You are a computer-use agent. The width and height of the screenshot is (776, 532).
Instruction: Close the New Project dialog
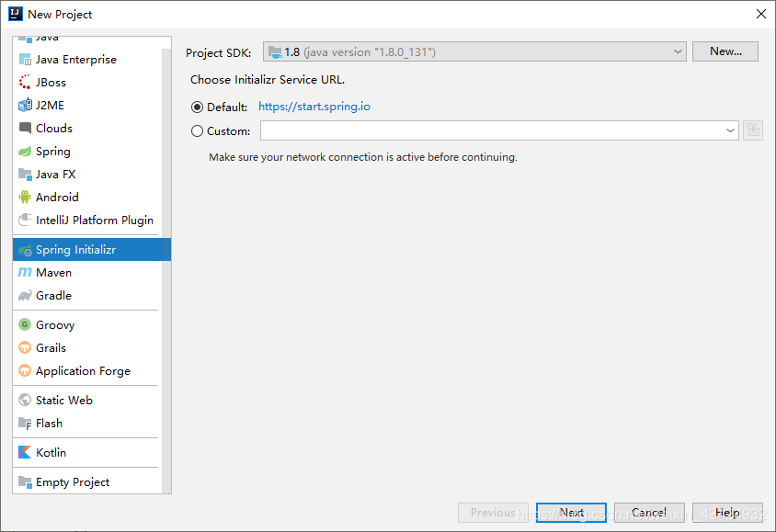point(761,14)
